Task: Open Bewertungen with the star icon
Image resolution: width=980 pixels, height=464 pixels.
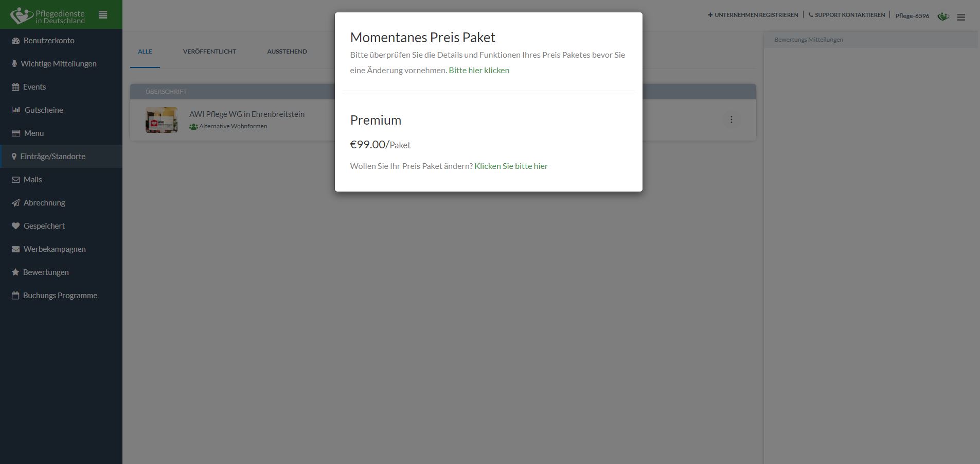Action: tap(15, 272)
